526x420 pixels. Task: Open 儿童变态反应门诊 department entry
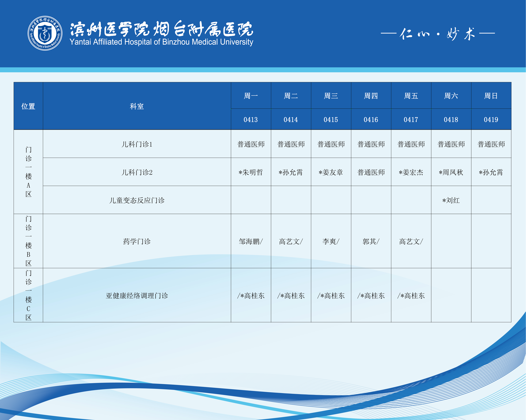click(137, 200)
